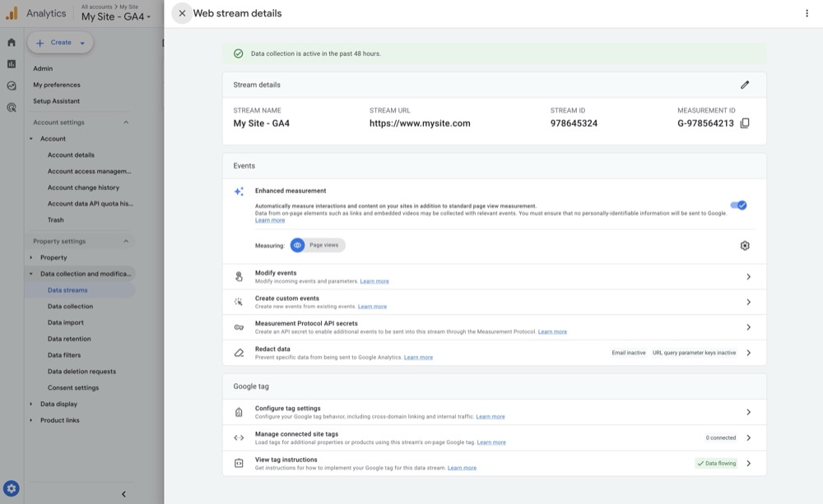823x504 pixels.
Task: Collapse Data collection and modification tree item
Action: [x=31, y=274]
